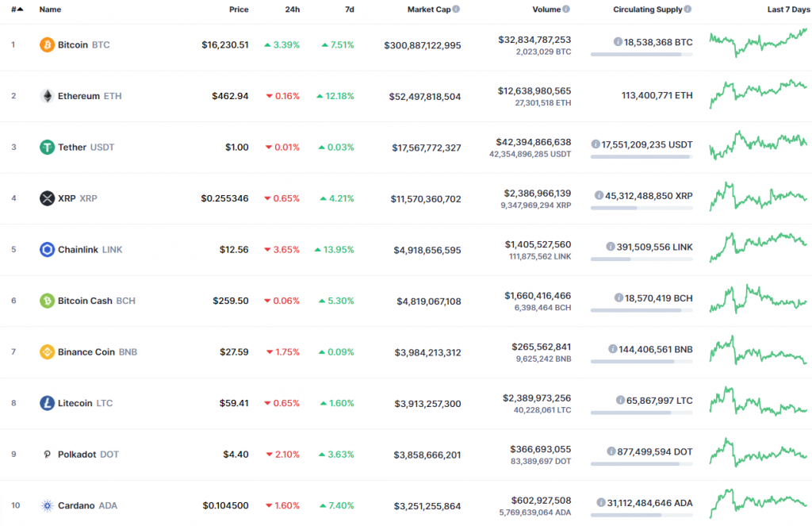Click Chainlink circulating supply progress bar
This screenshot has height=526, width=812.
pos(642,259)
